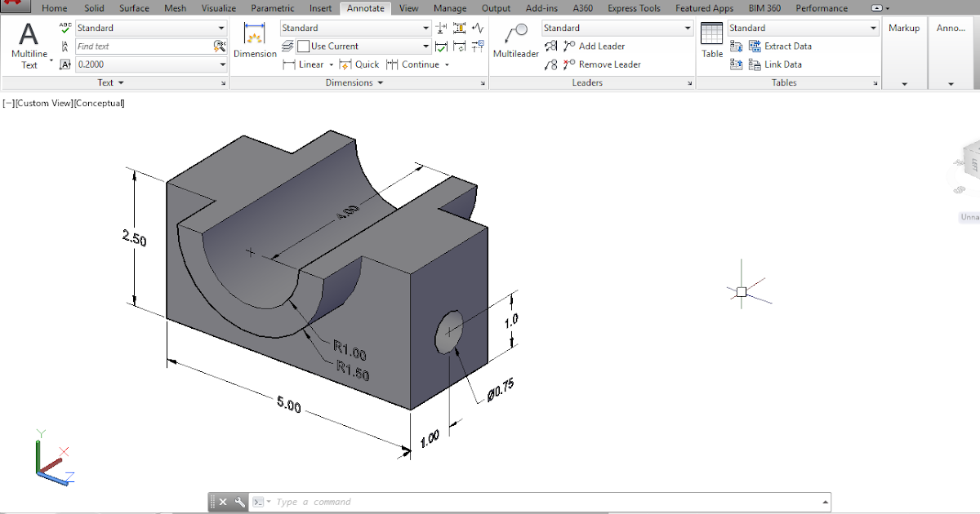The width and height of the screenshot is (980, 514).
Task: Insert a Table
Action: point(711,41)
